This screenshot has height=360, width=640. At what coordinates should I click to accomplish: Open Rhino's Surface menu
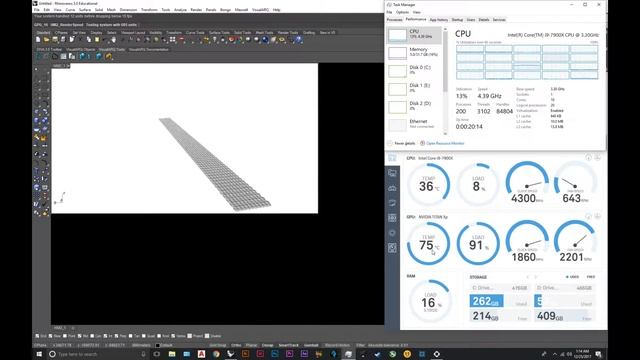(85, 9)
